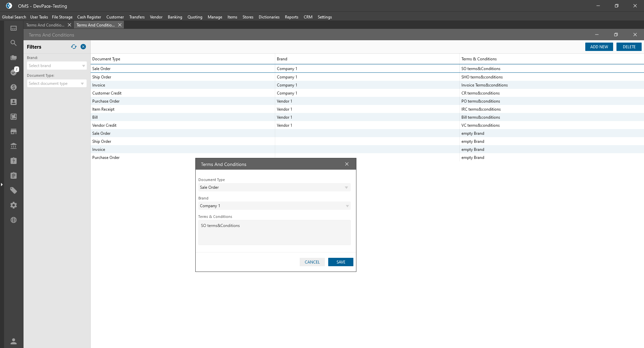Open the Brand filter dropdown
Image resolution: width=644 pixels, height=348 pixels.
pyautogui.click(x=57, y=66)
